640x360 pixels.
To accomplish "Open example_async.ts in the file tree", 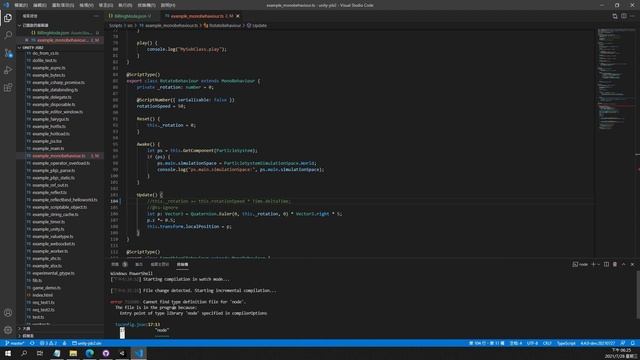I will click(49, 68).
